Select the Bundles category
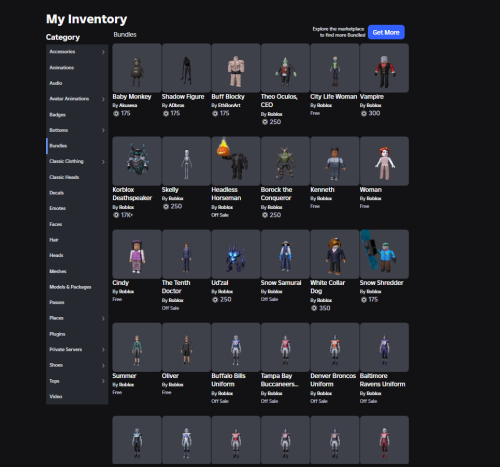This screenshot has width=500, height=467. [x=77, y=146]
